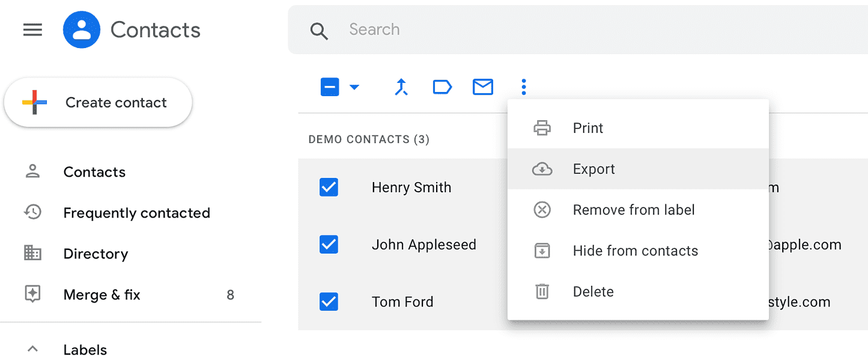Open Tom Ford contact name
This screenshot has height=363, width=868.
point(402,302)
